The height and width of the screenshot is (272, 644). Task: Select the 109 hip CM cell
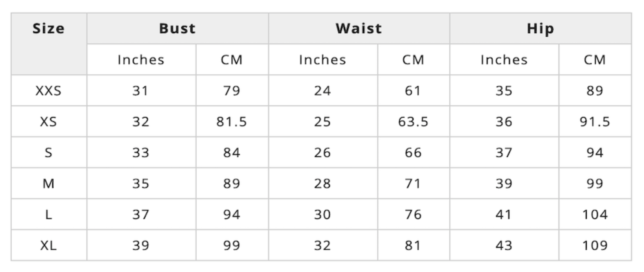tap(595, 246)
